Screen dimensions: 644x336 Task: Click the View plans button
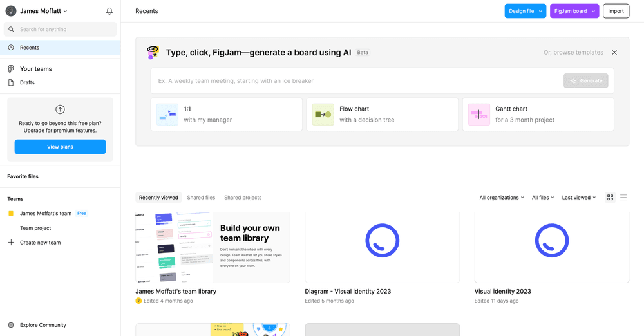(x=60, y=147)
